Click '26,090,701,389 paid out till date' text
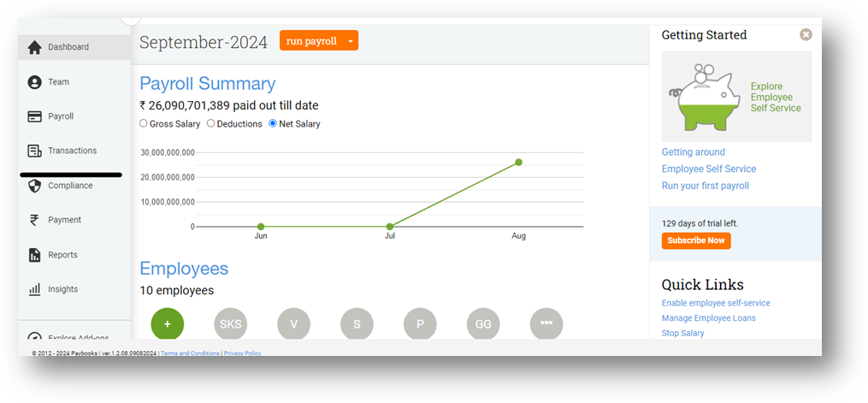This screenshot has height=403, width=868. tap(229, 106)
